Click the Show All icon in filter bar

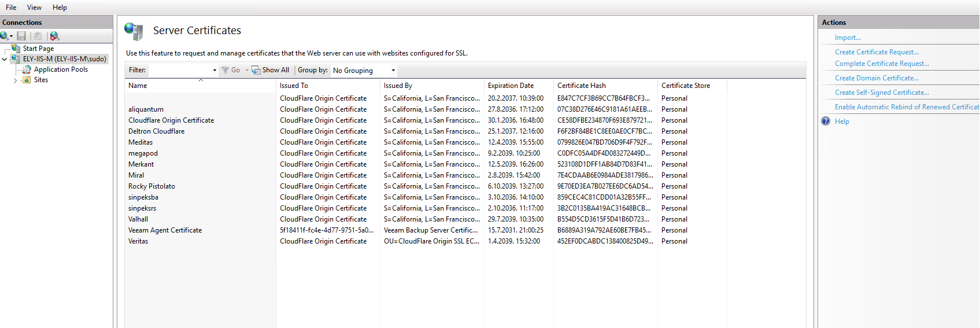(256, 70)
